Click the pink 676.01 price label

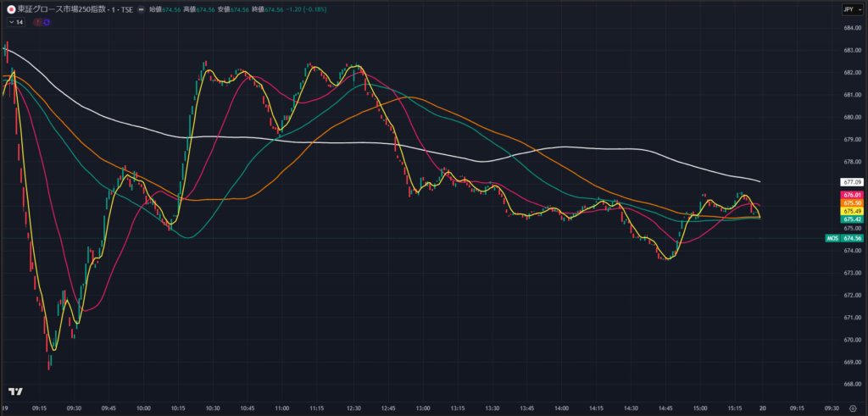[851, 195]
